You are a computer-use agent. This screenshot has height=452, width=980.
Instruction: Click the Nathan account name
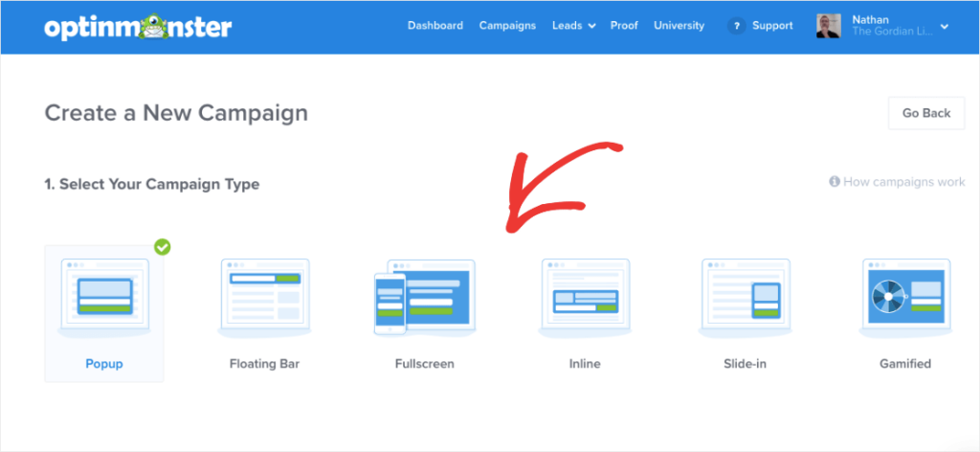point(871,20)
